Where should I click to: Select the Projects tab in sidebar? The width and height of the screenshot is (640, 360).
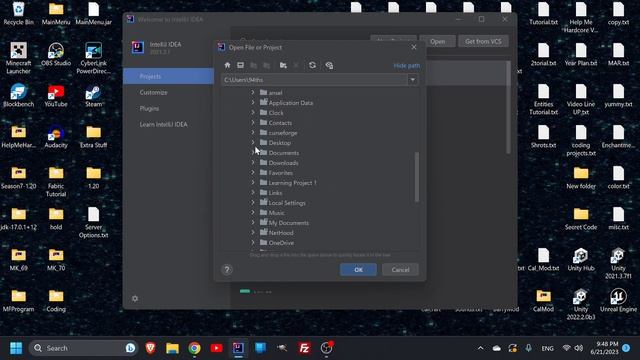[169, 76]
